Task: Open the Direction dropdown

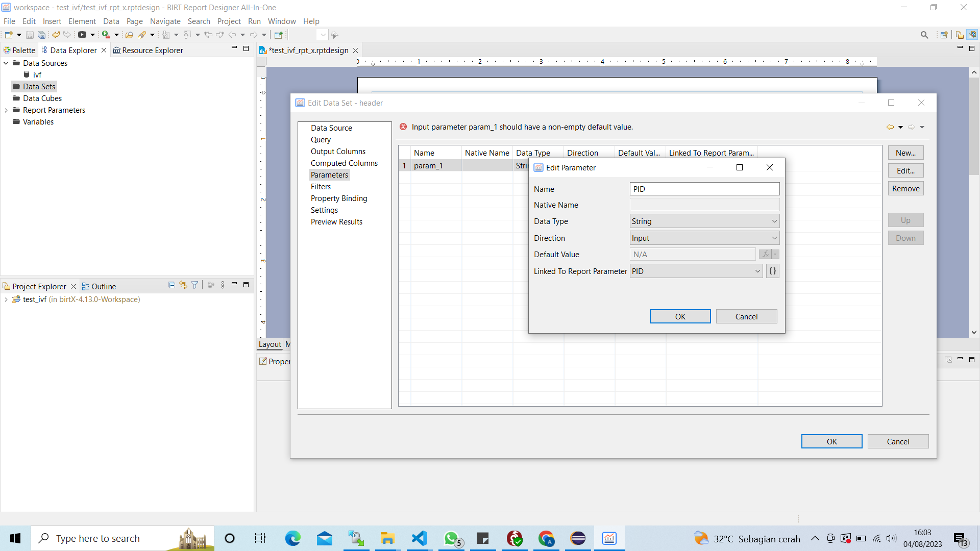Action: coord(704,238)
